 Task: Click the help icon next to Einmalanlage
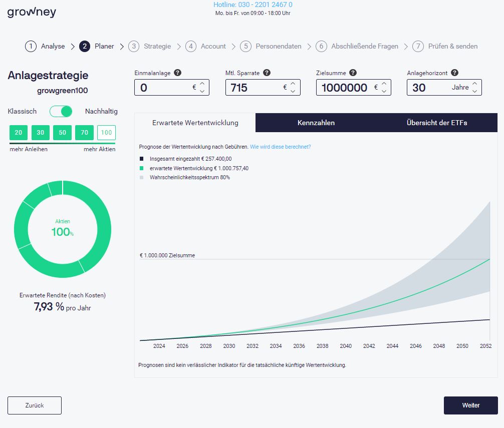pyautogui.click(x=178, y=73)
